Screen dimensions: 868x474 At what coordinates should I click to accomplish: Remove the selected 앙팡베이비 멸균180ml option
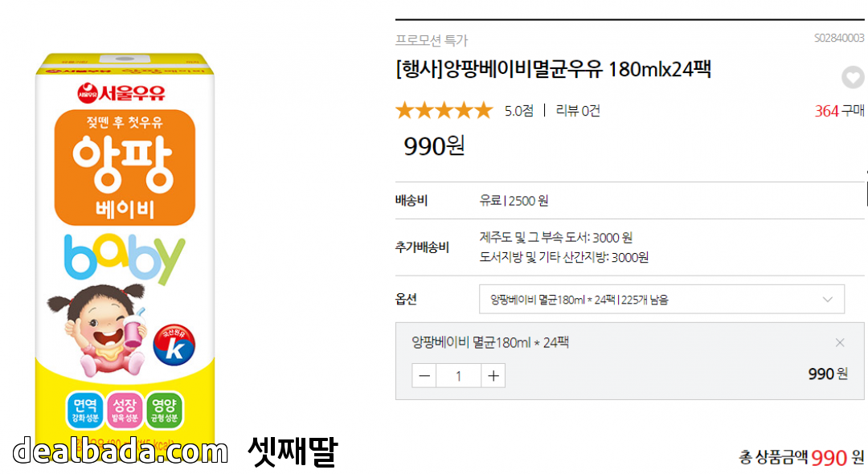(x=840, y=343)
